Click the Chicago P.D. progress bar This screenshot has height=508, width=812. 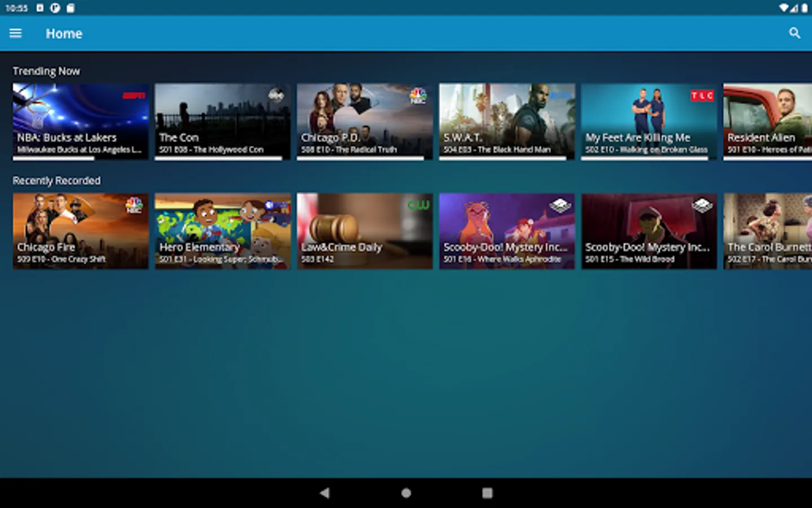click(x=365, y=158)
